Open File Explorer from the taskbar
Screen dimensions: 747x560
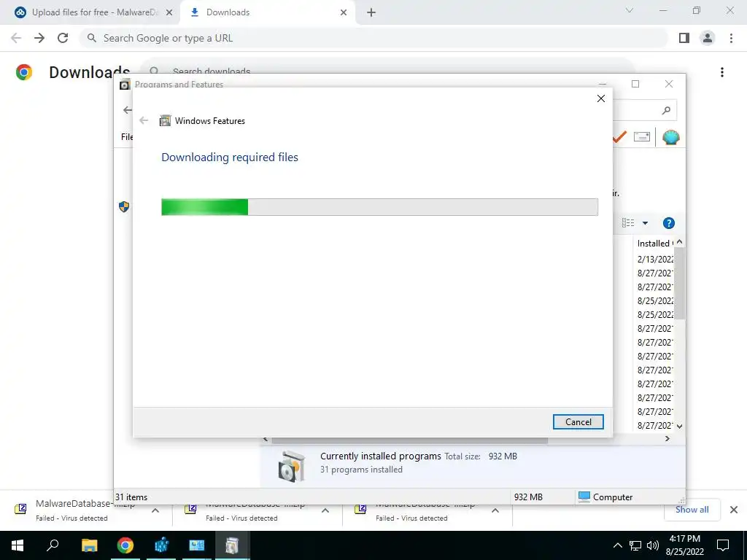pos(89,545)
